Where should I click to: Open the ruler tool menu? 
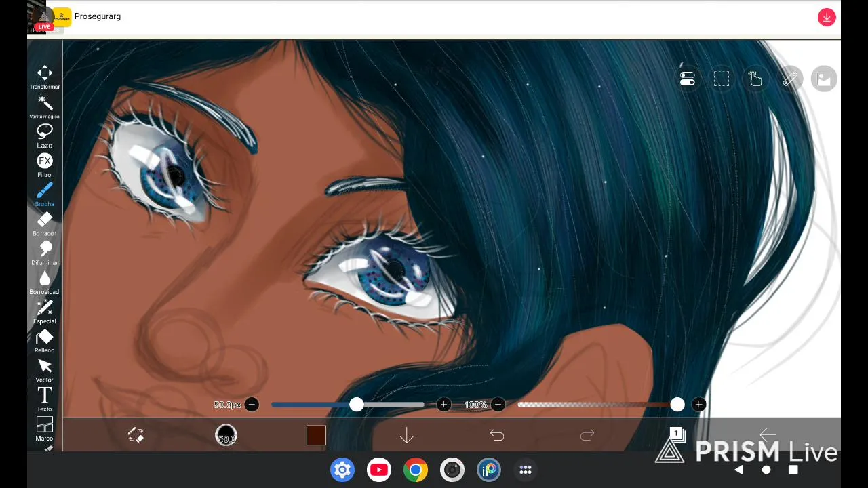point(790,79)
